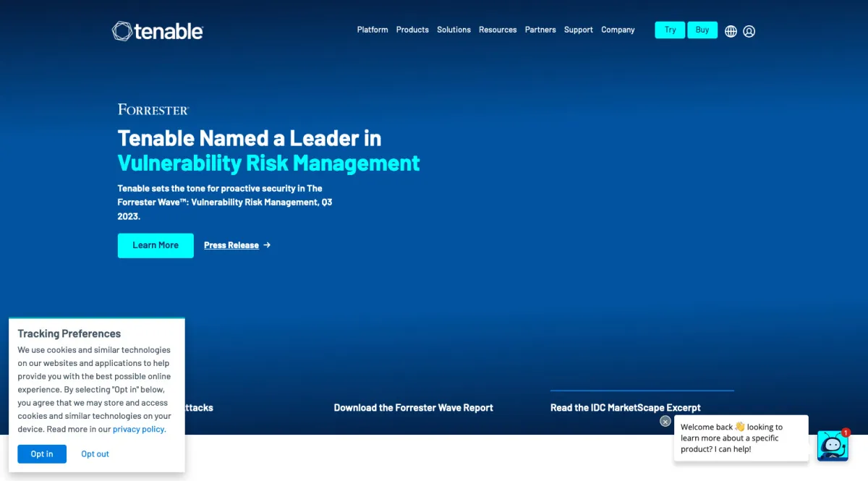The height and width of the screenshot is (481, 868).
Task: Click the Vulnerability Risk Management heading
Action: pyautogui.click(x=268, y=163)
